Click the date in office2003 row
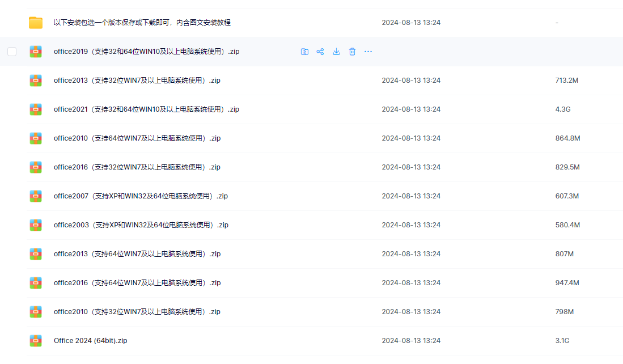 [411, 225]
